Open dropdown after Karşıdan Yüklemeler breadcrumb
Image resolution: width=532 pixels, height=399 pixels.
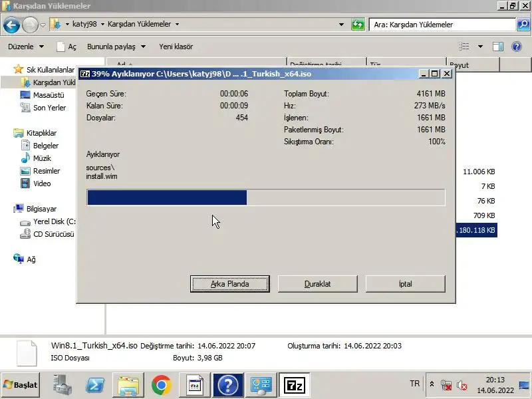coord(177,25)
